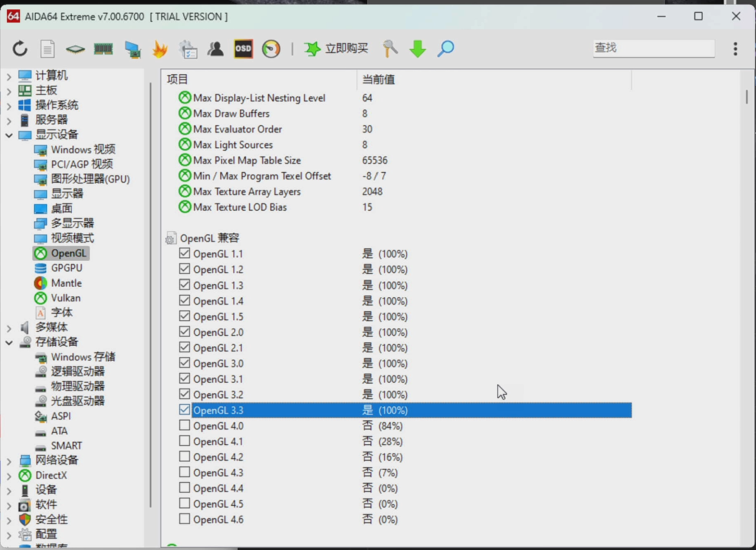Click the network monitor toolbar icon

click(x=132, y=49)
